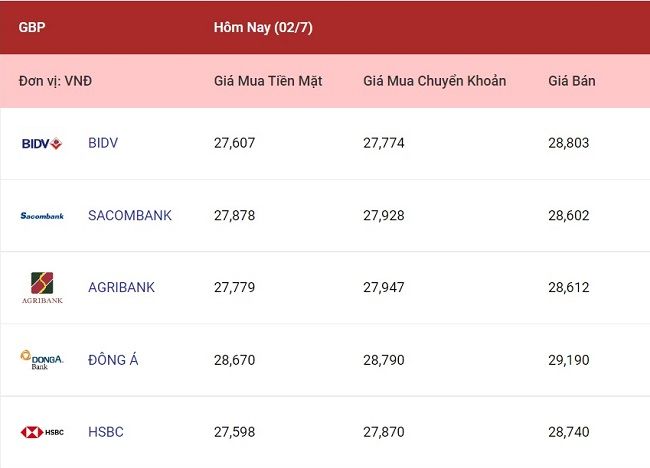Click the Sacombank logo icon
Image resolution: width=650 pixels, height=468 pixels.
(x=42, y=216)
